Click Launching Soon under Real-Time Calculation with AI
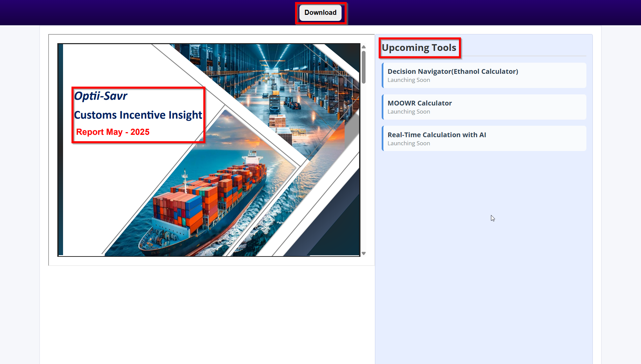This screenshot has height=364, width=641. pos(409,144)
